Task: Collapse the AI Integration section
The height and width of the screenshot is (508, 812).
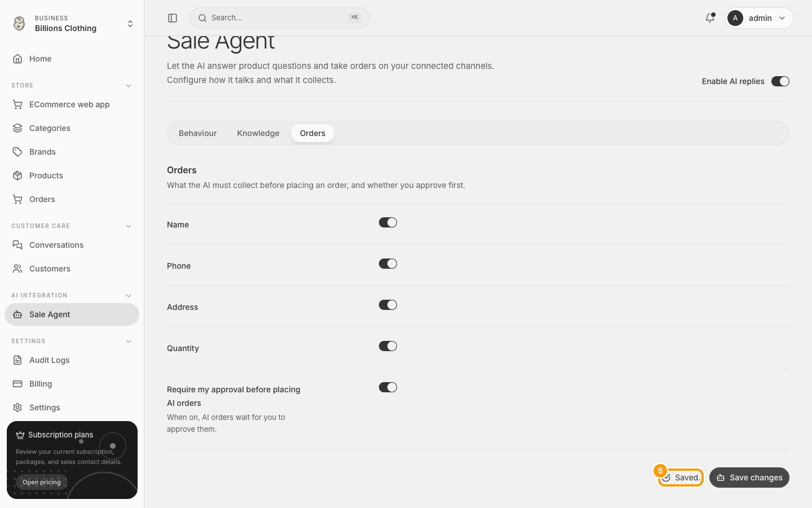Action: 129,296
